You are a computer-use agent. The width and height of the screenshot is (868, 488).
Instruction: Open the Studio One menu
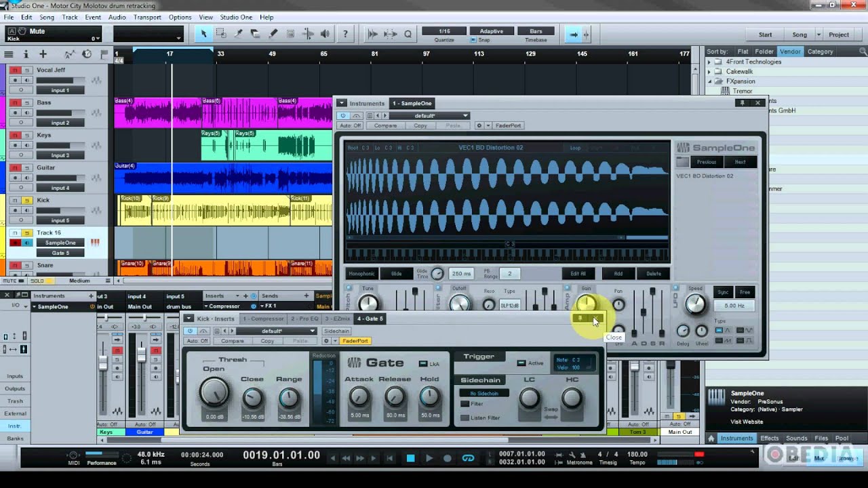pos(236,17)
